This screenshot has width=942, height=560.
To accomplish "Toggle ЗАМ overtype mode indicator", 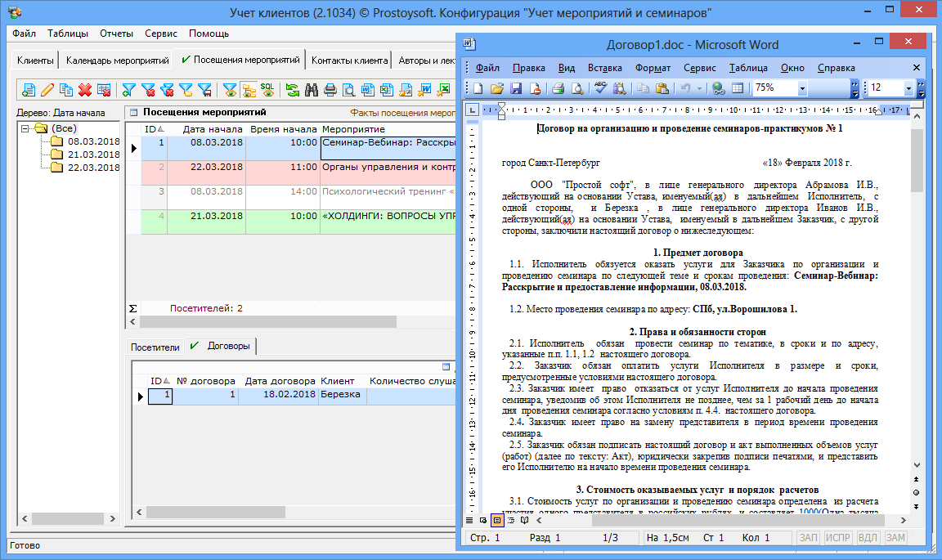I will (x=895, y=538).
